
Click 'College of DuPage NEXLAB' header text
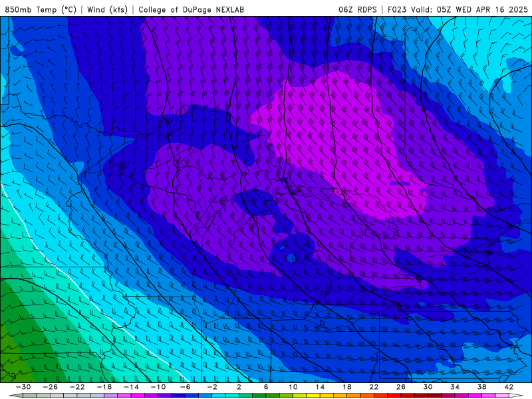191,9
